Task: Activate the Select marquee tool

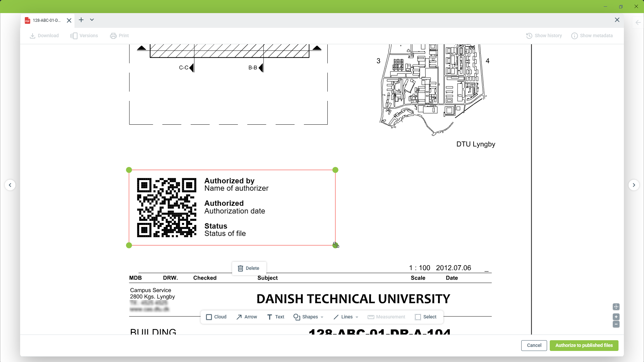Action: [425, 317]
